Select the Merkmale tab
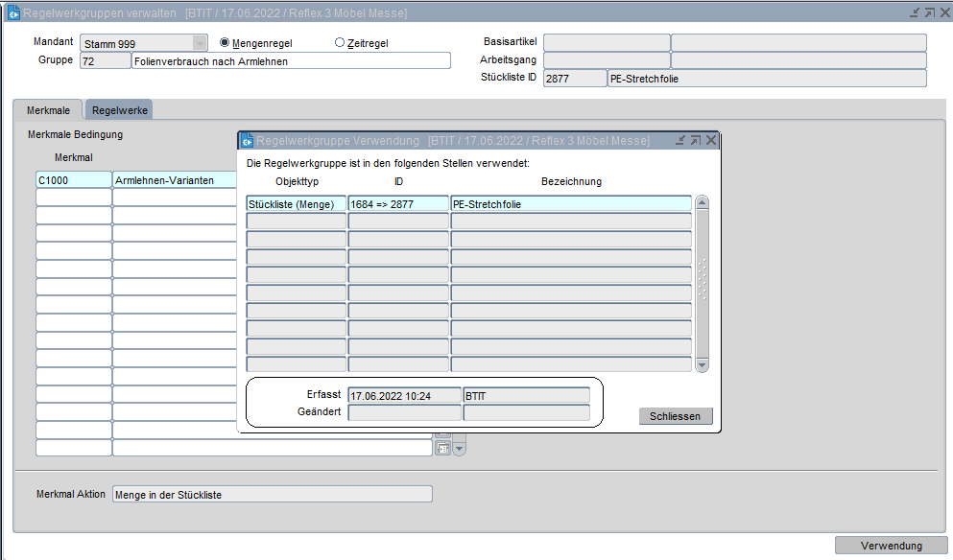This screenshot has width=953, height=560. pyautogui.click(x=48, y=110)
